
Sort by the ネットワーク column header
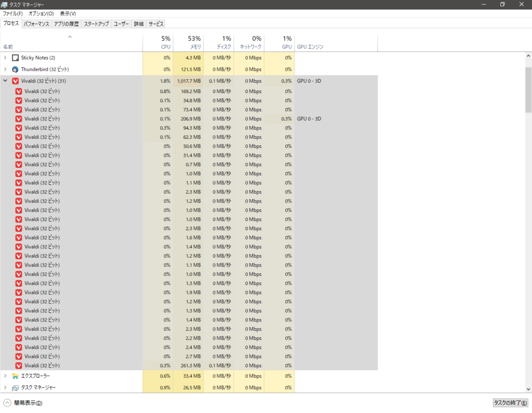point(249,43)
